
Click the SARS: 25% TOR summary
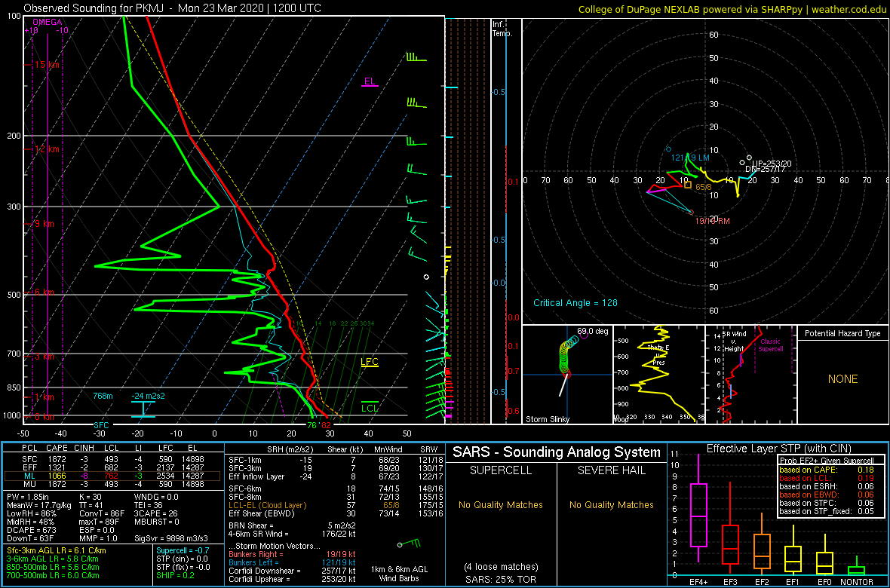coord(502,580)
